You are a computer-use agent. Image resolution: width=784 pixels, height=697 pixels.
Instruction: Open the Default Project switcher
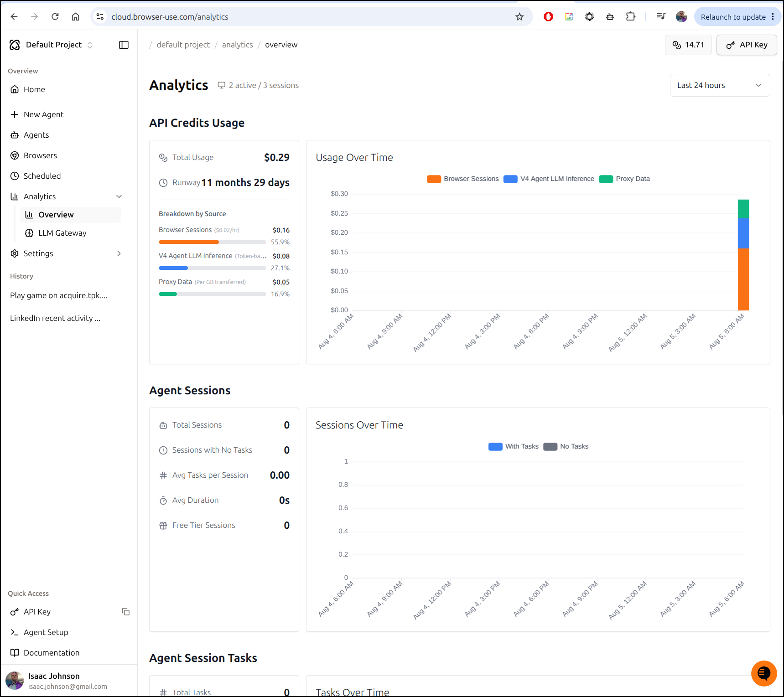pyautogui.click(x=52, y=45)
